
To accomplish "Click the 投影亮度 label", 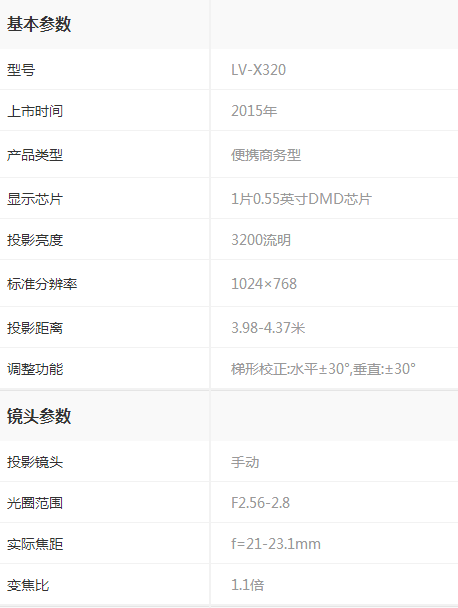I will pyautogui.click(x=35, y=240).
